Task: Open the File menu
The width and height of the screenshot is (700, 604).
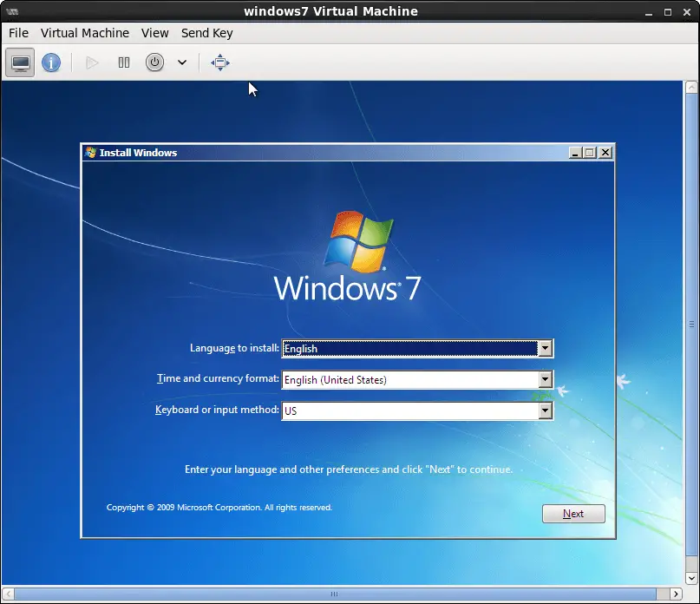Action: click(18, 33)
